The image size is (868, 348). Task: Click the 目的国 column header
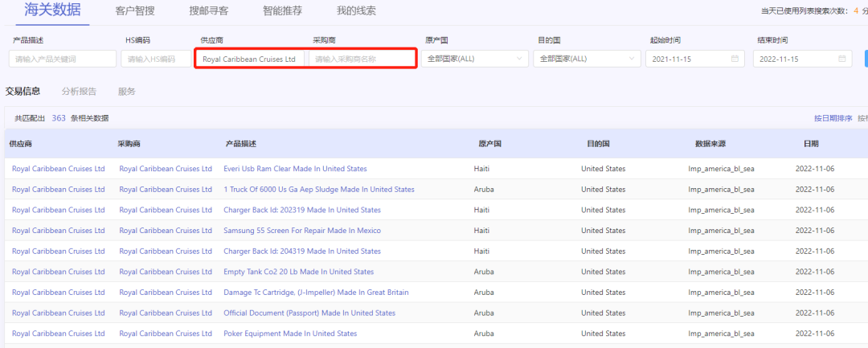pos(599,143)
